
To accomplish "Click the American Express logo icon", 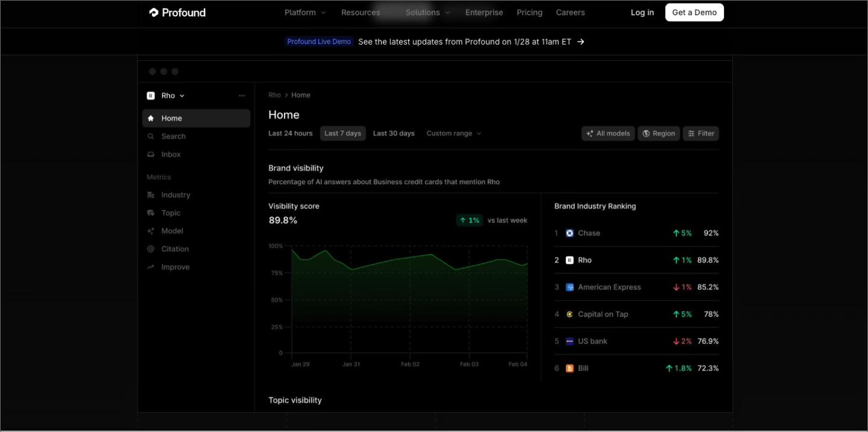I will coord(570,287).
